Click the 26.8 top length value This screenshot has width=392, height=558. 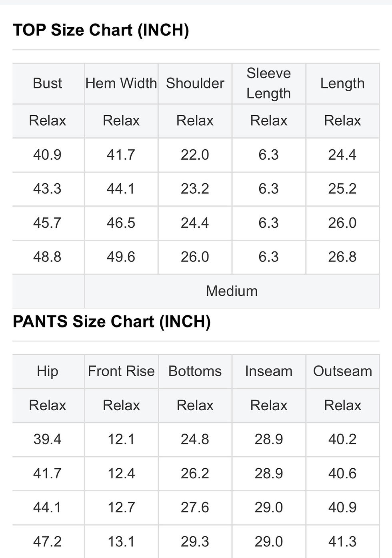342,257
